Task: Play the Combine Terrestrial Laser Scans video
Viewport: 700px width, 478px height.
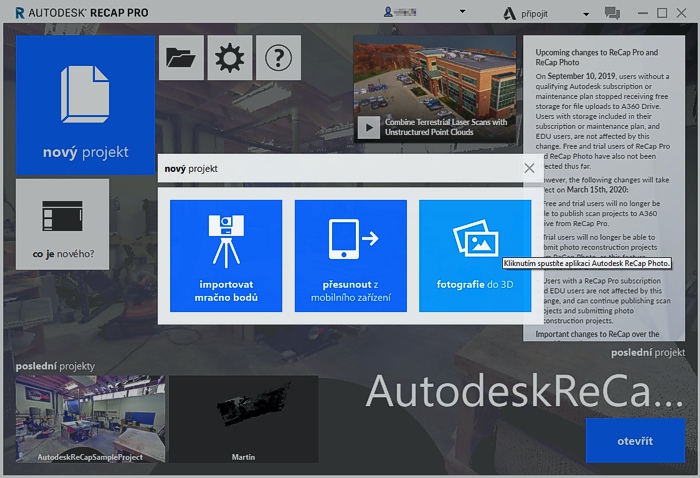Action: tap(369, 128)
